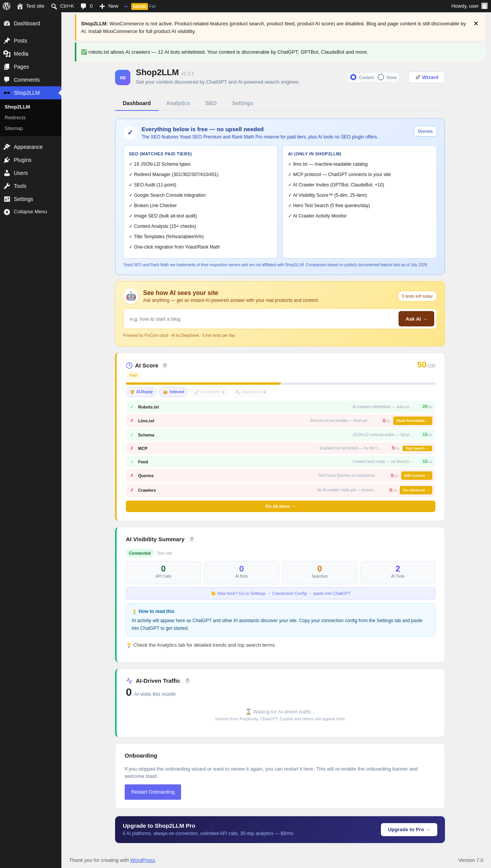491x868 pixels.
Task: Click the robot icon in the AI test card
Action: coord(131,296)
